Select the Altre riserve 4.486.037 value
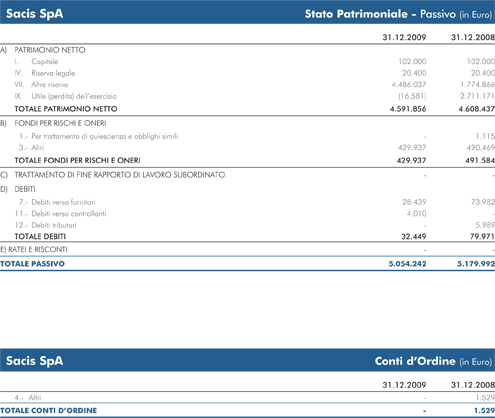The image size is (495, 418). pyautogui.click(x=409, y=85)
